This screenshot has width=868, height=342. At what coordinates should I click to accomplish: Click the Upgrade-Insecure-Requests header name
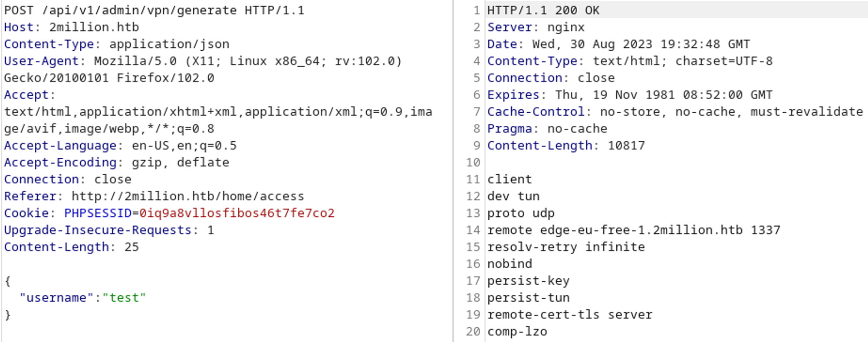[98, 230]
